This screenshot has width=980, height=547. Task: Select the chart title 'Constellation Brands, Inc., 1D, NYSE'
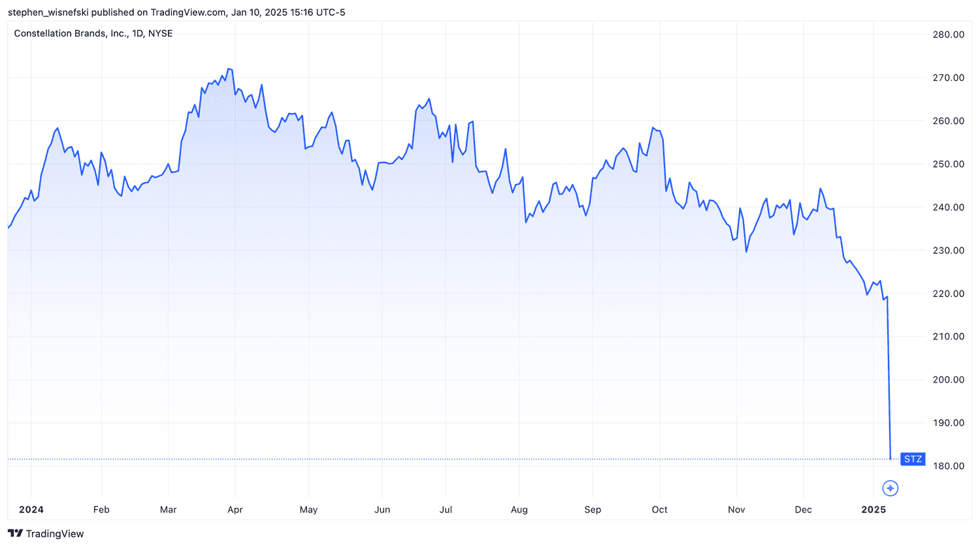(x=93, y=33)
